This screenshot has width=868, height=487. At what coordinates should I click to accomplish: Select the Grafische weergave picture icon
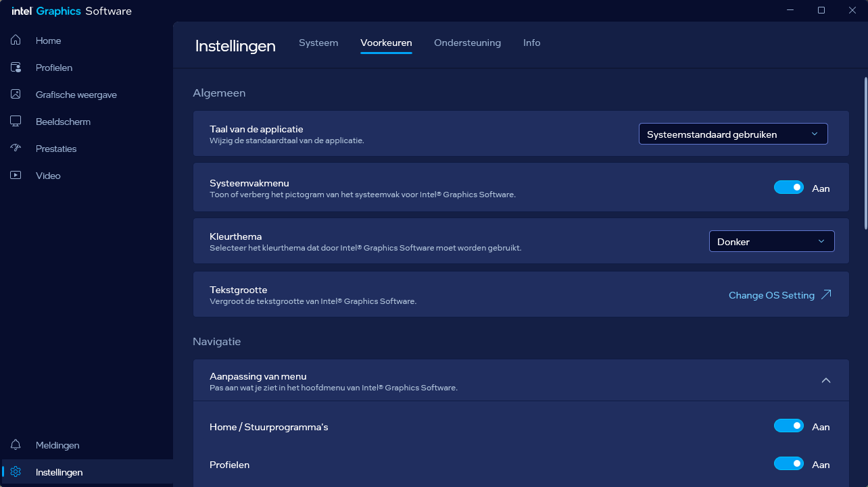click(x=16, y=95)
